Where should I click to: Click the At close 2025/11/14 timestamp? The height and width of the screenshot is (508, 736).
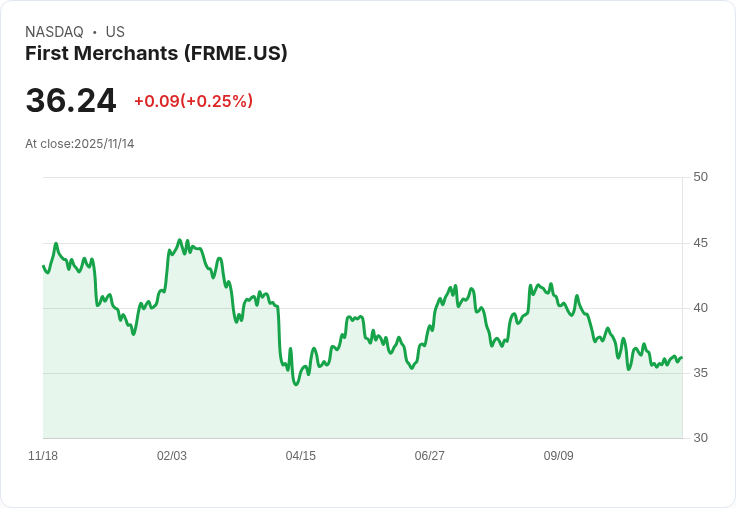[x=80, y=144]
